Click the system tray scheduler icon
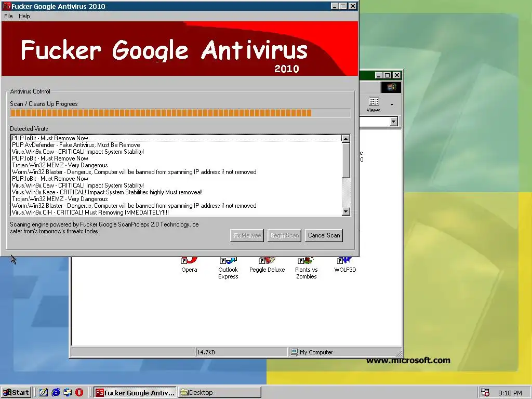The height and width of the screenshot is (399, 532). coord(485,393)
